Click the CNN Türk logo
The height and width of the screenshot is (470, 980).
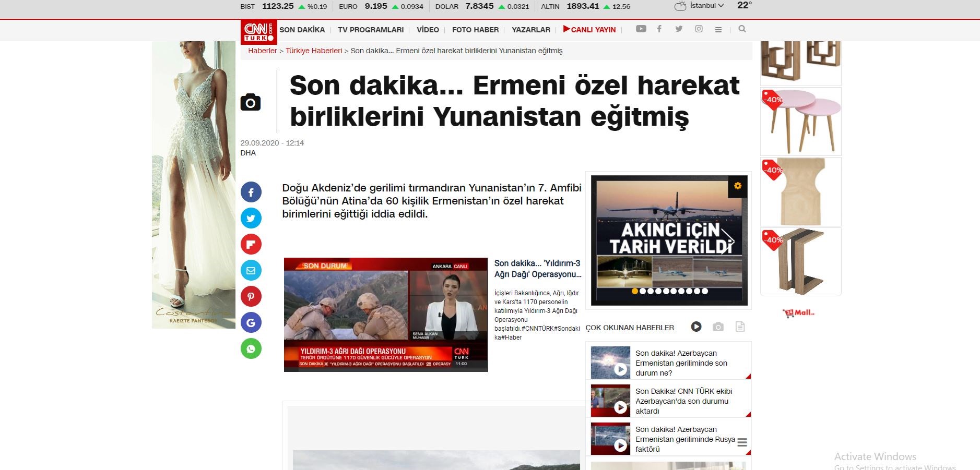click(x=258, y=31)
